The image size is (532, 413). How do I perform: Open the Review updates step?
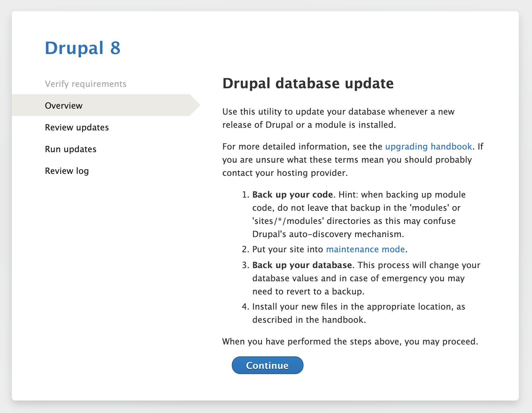[77, 127]
